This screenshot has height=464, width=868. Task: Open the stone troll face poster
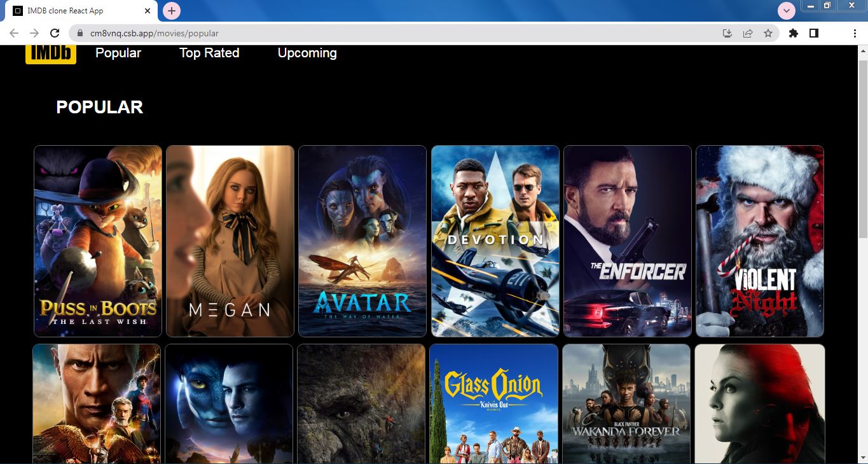361,404
